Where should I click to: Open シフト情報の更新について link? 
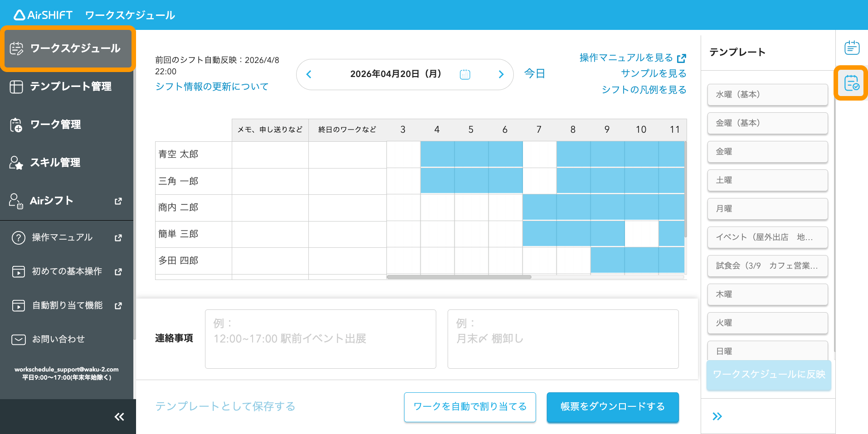pos(212,87)
